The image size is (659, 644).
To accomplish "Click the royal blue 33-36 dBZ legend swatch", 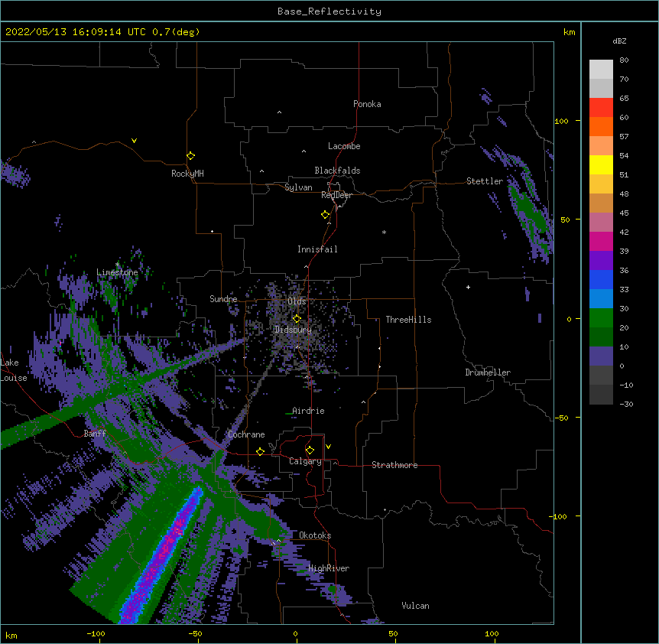I will (x=601, y=279).
